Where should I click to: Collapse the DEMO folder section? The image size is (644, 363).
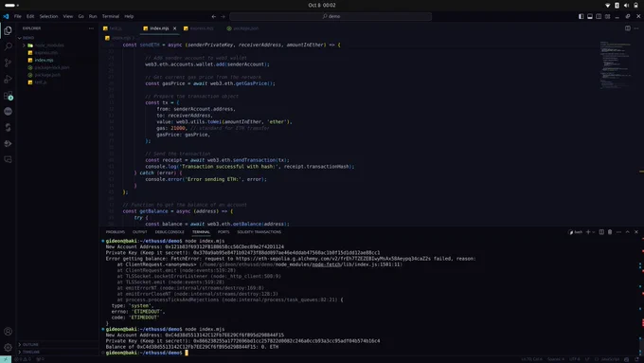[58, 37]
